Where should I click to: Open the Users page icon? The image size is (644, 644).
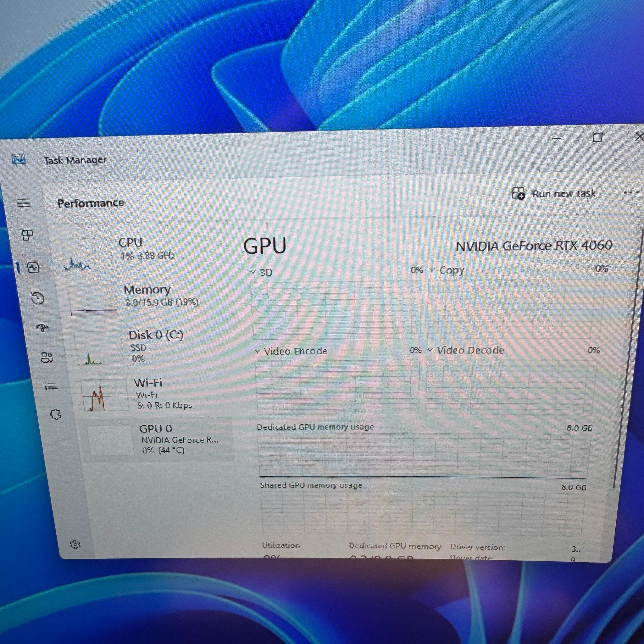click(47, 357)
